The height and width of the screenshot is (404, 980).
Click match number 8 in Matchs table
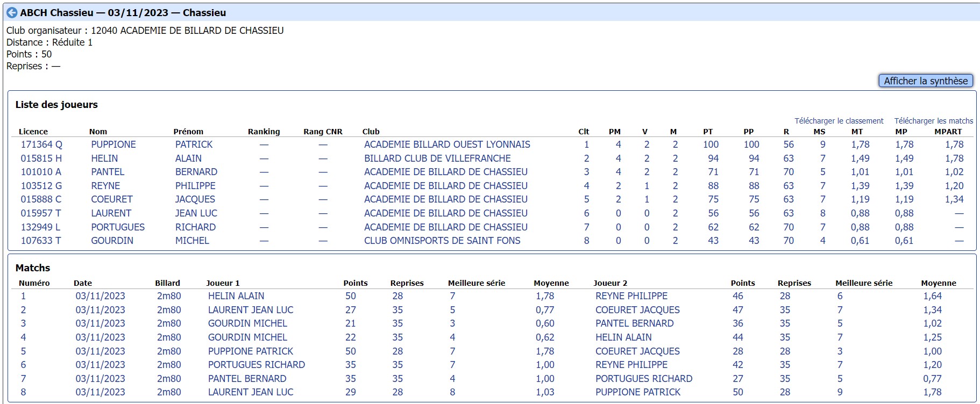(23, 392)
